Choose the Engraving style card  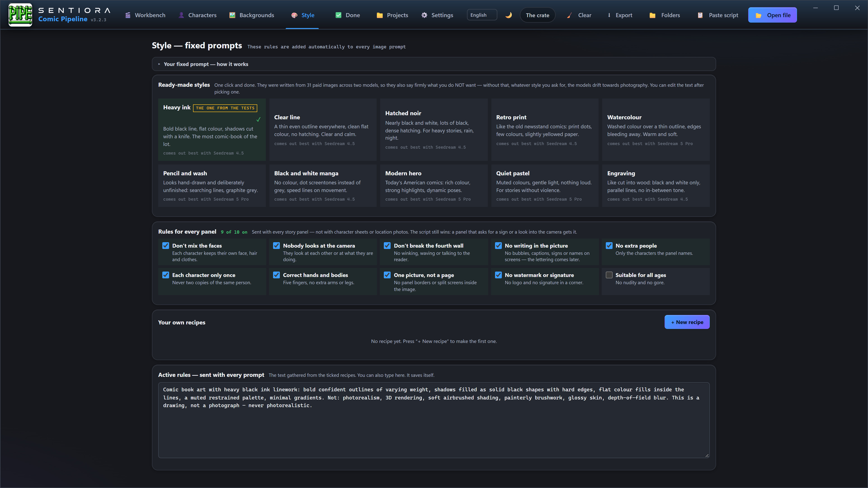656,185
